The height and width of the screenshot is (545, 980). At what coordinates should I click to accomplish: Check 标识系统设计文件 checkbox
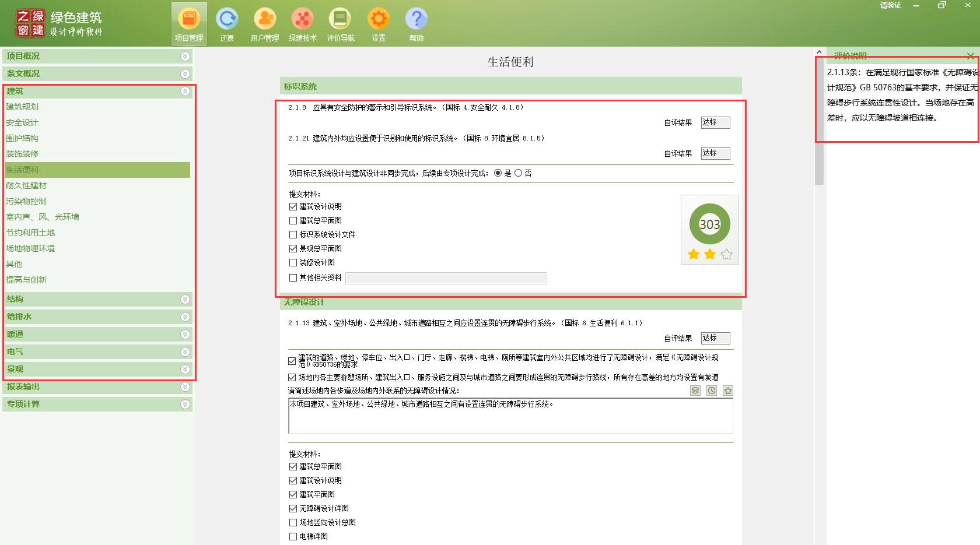click(x=293, y=234)
